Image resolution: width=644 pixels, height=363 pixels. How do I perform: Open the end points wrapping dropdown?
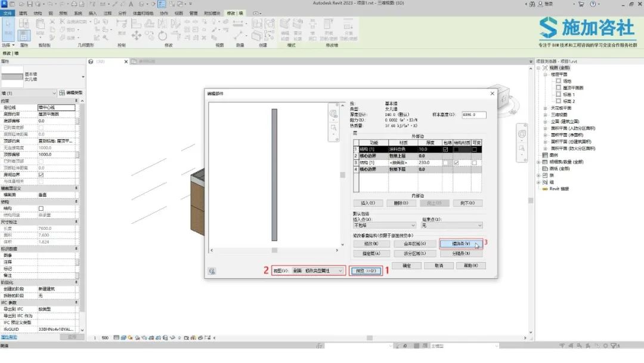[452, 226]
